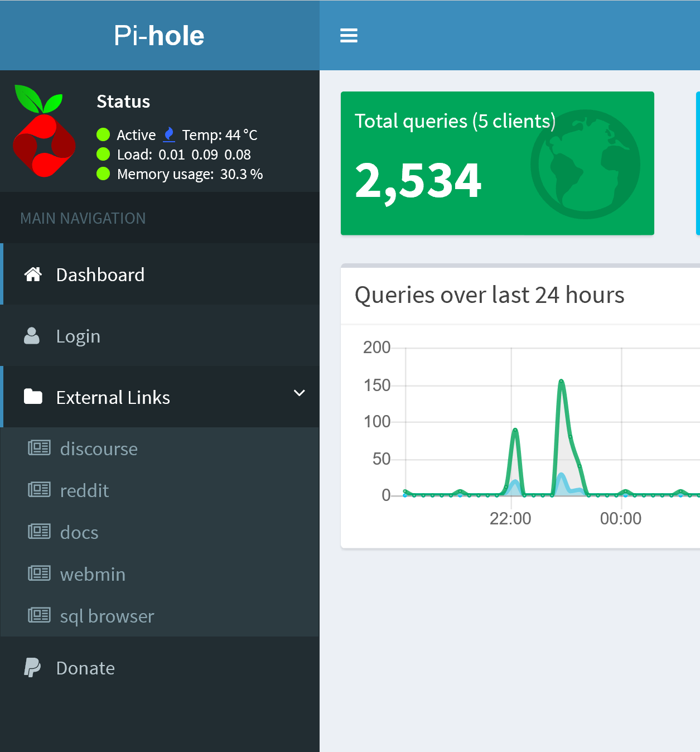Open the docs external link
Screen dimensions: 700x752
79,533
